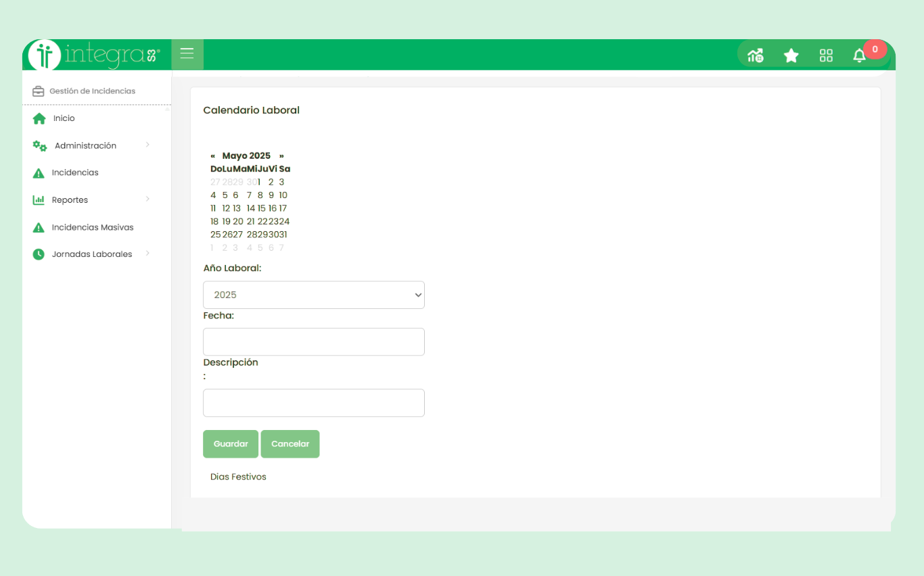Open the Año Laboral dropdown
The height and width of the screenshot is (576, 924).
point(314,295)
